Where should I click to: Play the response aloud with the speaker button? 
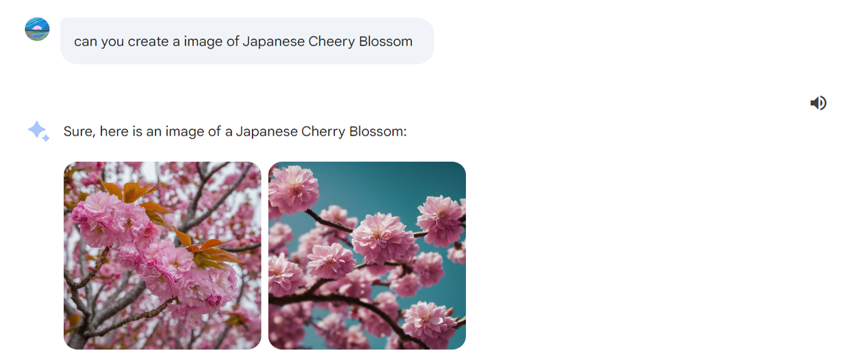[x=818, y=103]
